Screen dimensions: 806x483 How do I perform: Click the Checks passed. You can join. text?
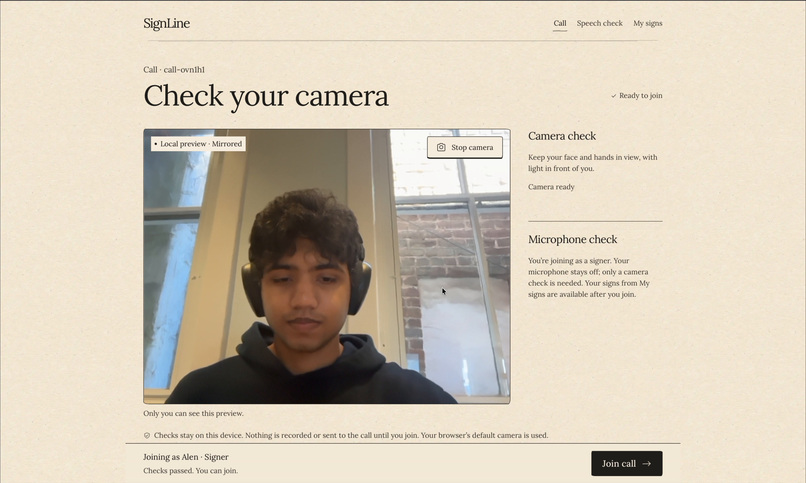190,471
